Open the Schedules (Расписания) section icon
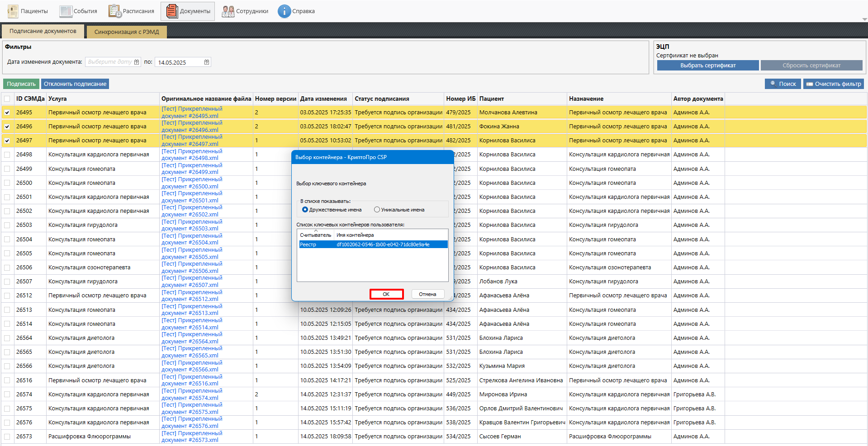Image resolution: width=868 pixels, height=446 pixels. coord(115,11)
